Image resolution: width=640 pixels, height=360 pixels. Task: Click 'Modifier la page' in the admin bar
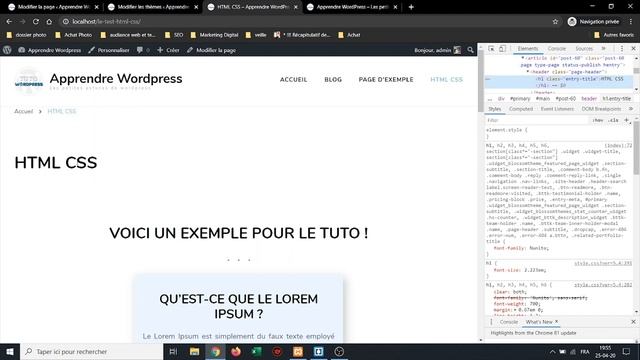[x=211, y=50]
